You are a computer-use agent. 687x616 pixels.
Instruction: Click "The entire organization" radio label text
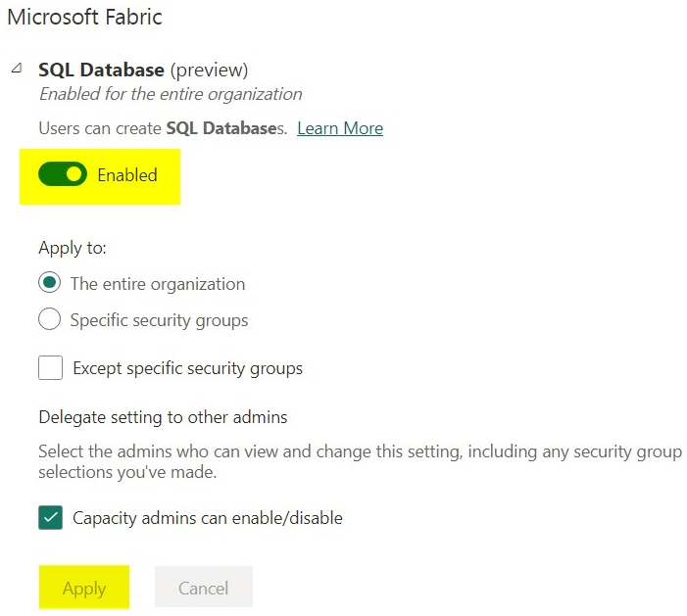(157, 284)
